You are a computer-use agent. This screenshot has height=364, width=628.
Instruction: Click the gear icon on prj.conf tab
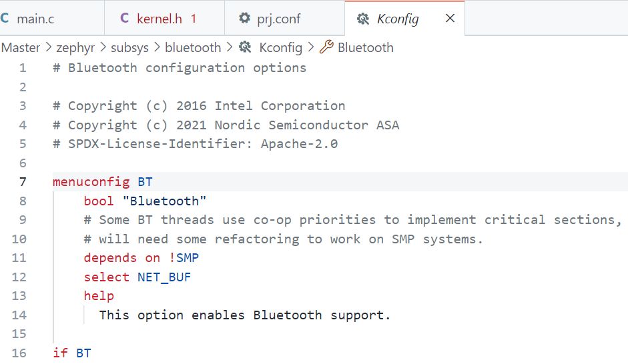244,18
